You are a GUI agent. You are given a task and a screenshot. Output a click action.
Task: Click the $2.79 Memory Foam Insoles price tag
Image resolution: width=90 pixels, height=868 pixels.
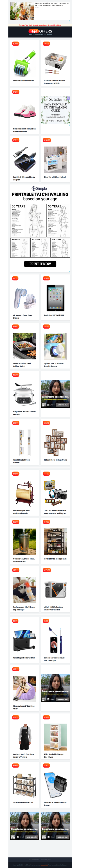[15, 278]
